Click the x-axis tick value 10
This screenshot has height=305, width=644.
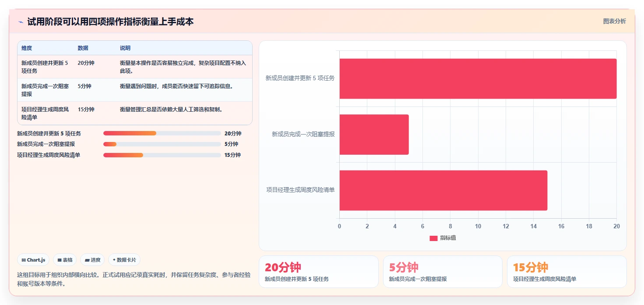(478, 227)
